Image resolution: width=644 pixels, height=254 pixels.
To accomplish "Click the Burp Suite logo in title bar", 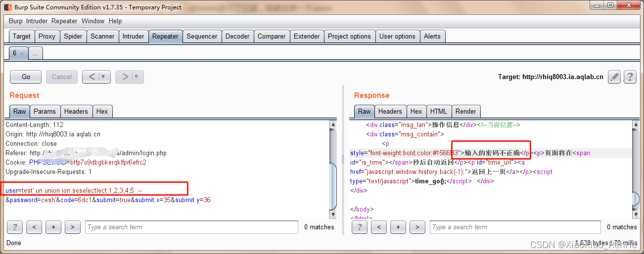I will tap(7, 7).
